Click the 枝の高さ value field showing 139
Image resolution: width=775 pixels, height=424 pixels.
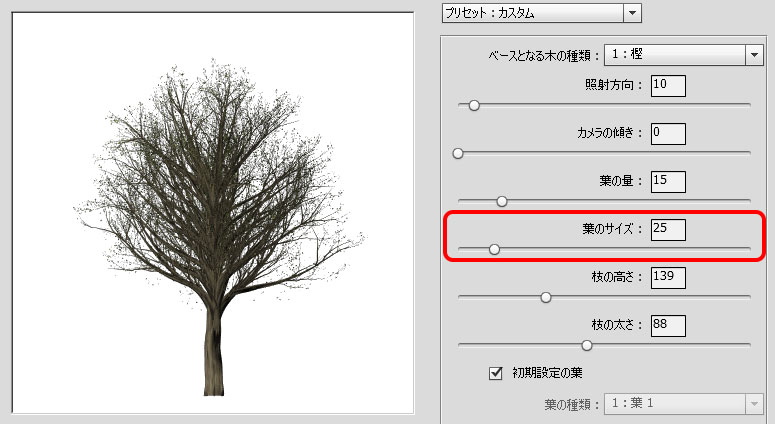coord(668,277)
